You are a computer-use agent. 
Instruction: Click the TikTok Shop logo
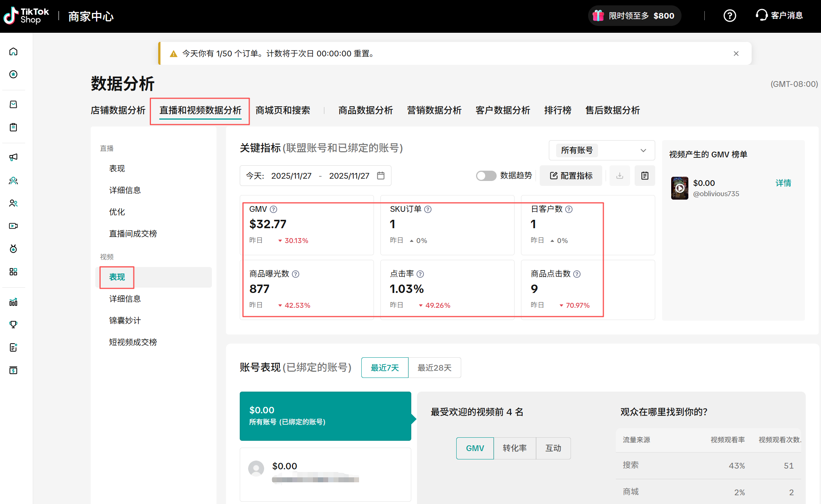(26, 16)
